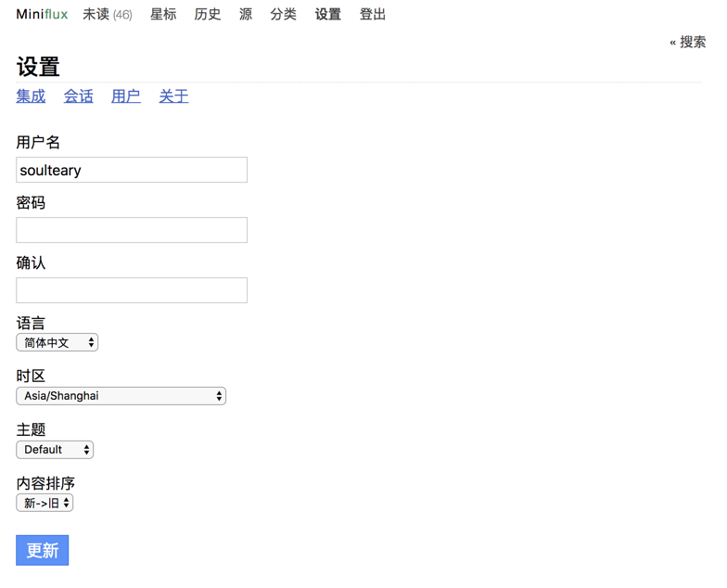Switch to the 会话 sessions sub-tab
The image size is (727, 588).
78,96
